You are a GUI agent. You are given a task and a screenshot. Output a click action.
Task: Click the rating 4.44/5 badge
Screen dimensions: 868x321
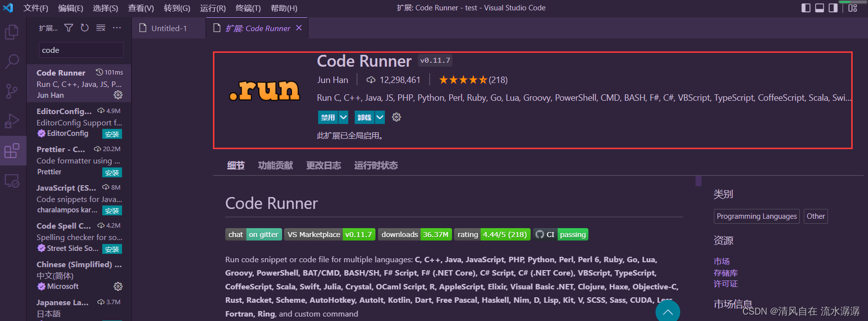click(x=492, y=234)
